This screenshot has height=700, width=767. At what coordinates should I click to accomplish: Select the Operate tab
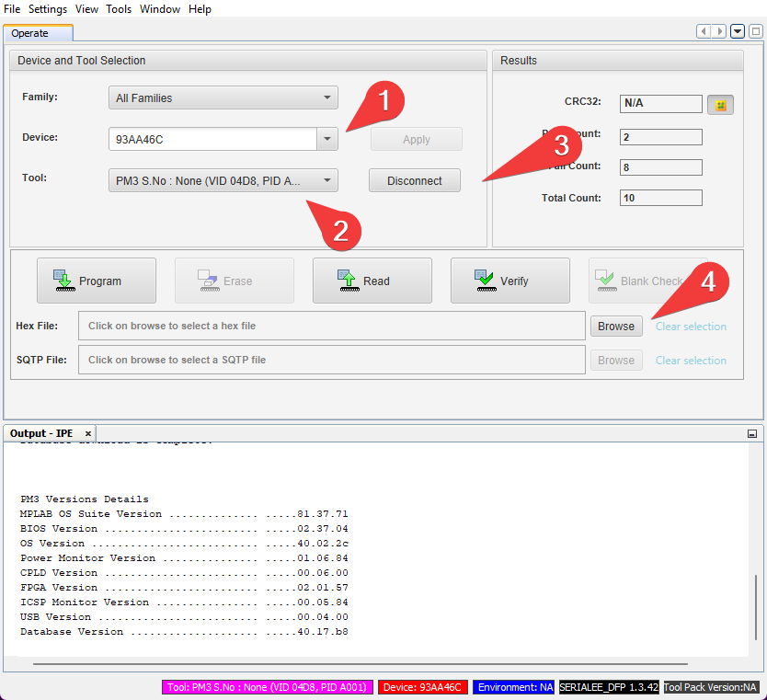click(38, 33)
